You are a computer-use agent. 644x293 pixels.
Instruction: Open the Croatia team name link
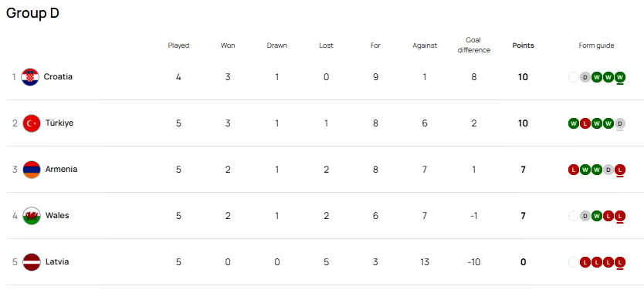pyautogui.click(x=58, y=77)
